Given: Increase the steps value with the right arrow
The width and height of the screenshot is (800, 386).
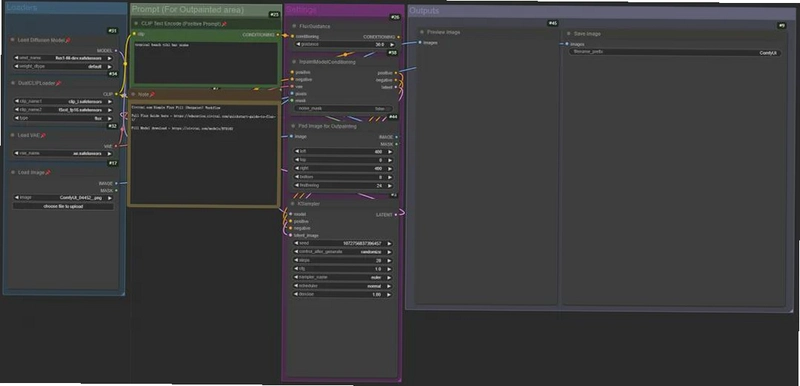Looking at the screenshot, I should (390, 261).
